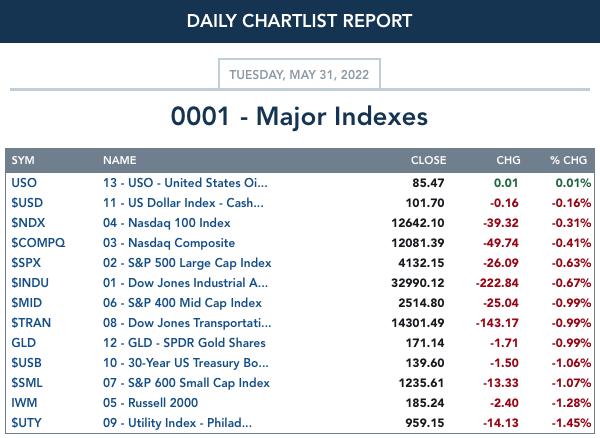
Task: Open the $SPX symbol link
Action: (26, 263)
